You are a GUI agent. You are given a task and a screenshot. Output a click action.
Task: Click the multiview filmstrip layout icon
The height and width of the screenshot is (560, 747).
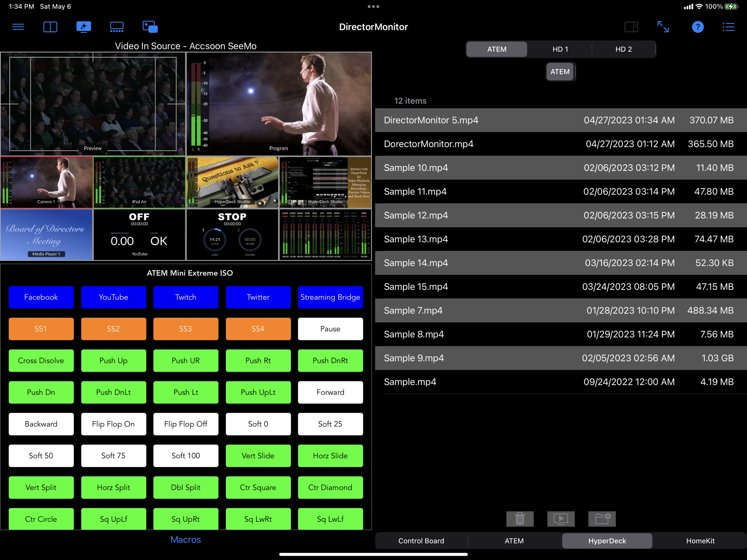coord(117,27)
